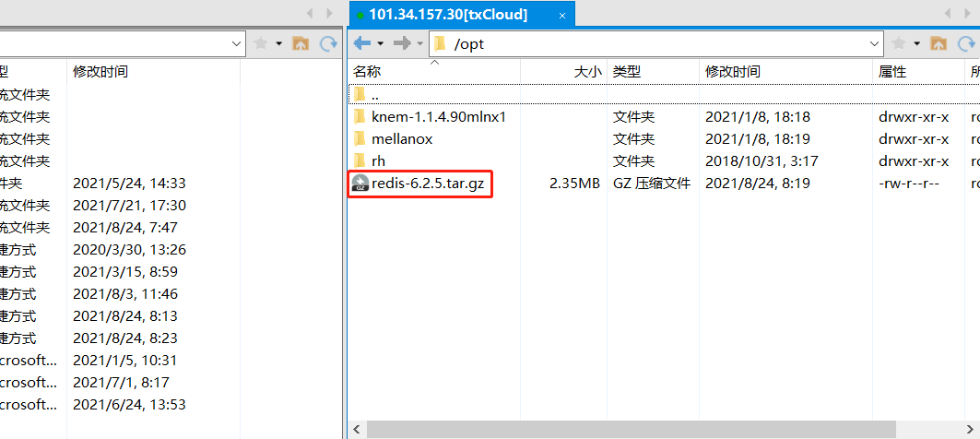Click the remote pane horizontal scrollbar thumb
The height and width of the screenshot is (439, 980).
(632, 429)
